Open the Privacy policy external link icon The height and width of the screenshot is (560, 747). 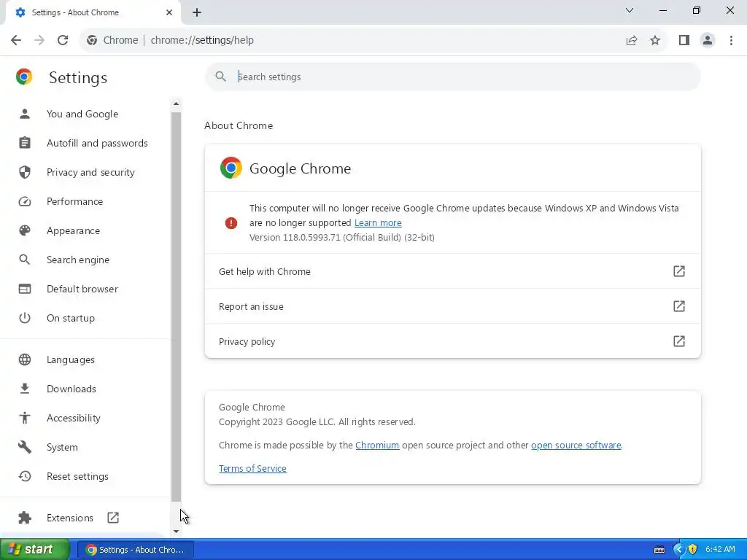[679, 341]
